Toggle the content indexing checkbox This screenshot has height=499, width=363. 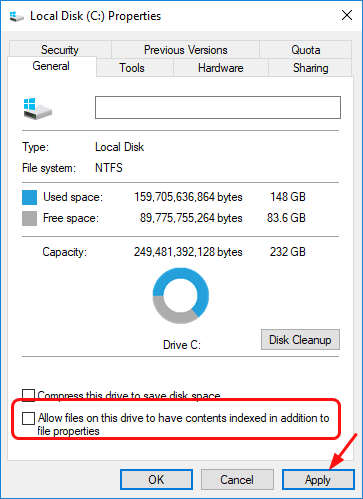[x=28, y=418]
